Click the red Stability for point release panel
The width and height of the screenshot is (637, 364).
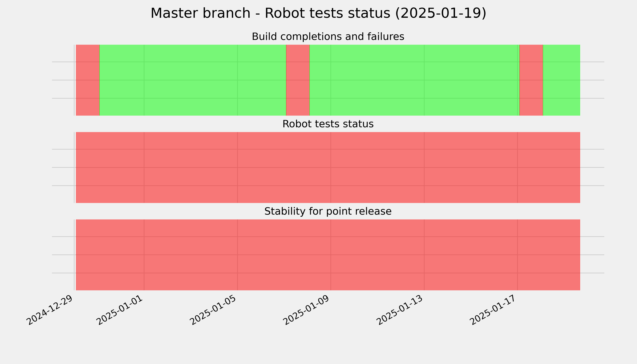pyautogui.click(x=328, y=255)
